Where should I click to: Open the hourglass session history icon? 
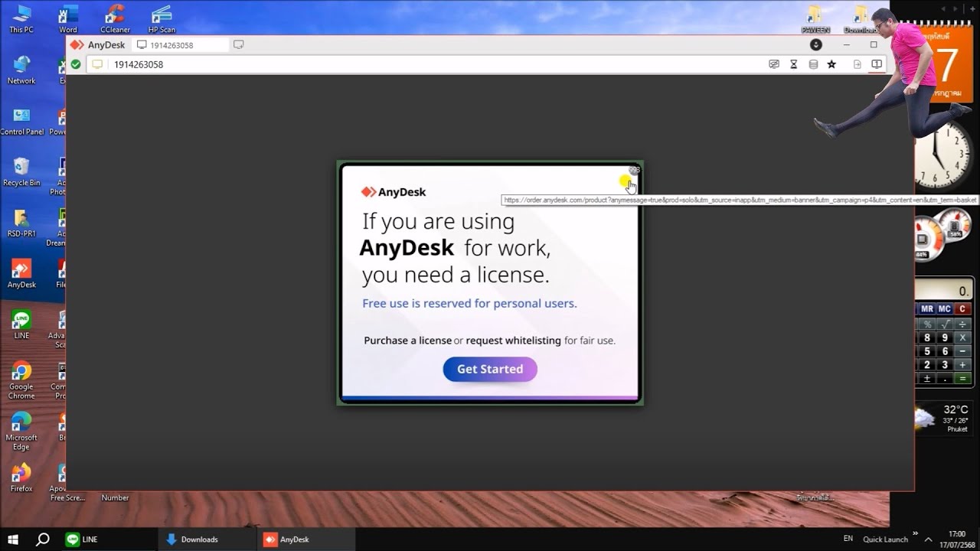pos(794,64)
